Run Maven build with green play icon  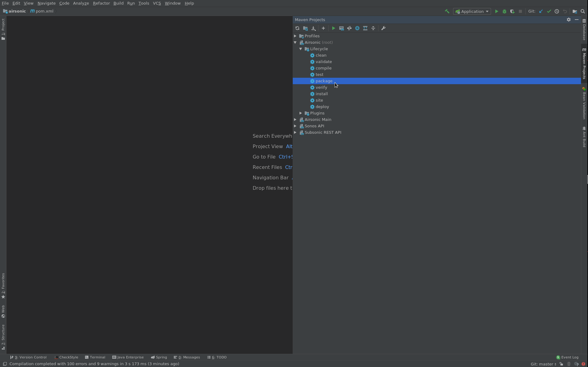(x=333, y=28)
